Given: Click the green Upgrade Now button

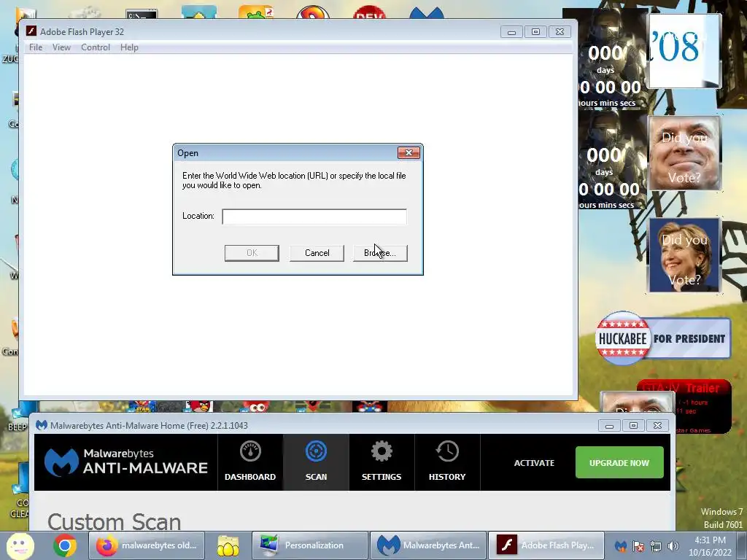Looking at the screenshot, I should pyautogui.click(x=619, y=462).
